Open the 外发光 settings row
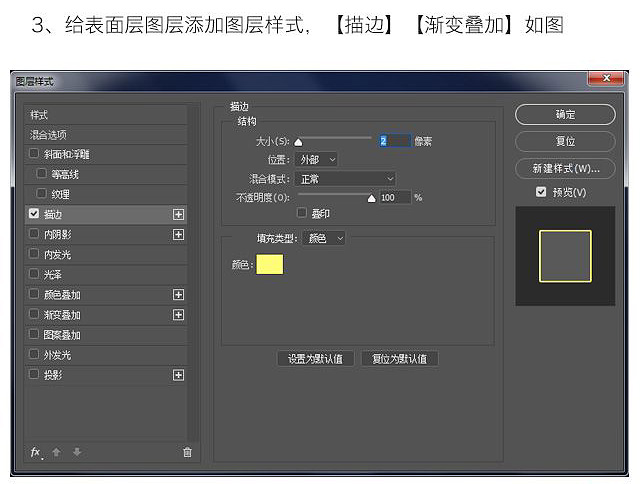The height and width of the screenshot is (484, 640). 106,355
